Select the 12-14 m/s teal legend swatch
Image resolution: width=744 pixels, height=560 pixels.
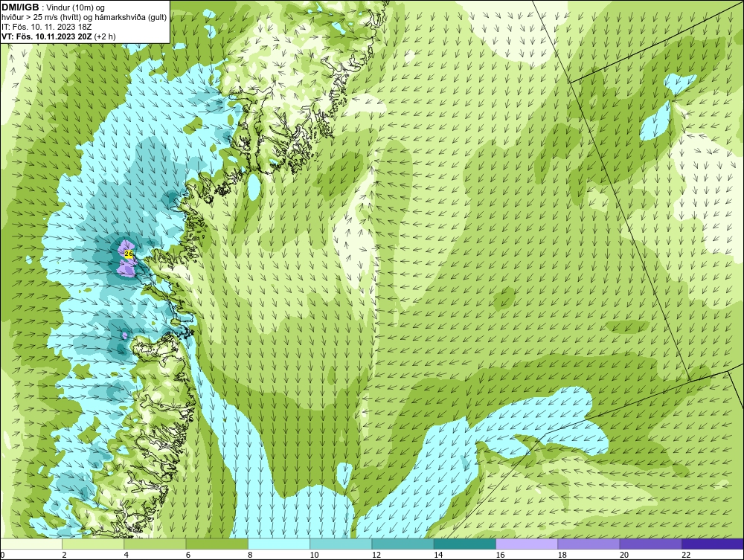point(403,544)
